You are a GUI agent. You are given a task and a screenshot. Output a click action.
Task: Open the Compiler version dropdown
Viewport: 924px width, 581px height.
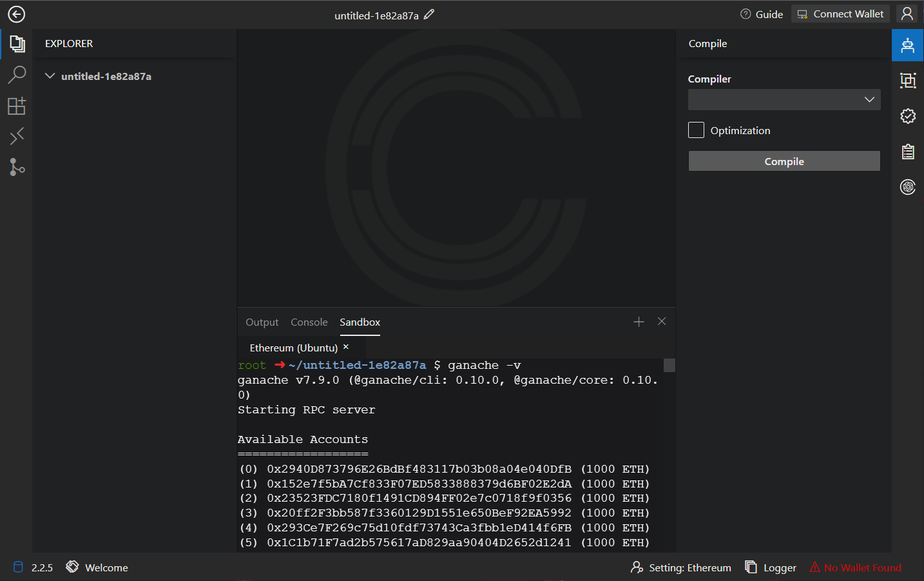click(784, 100)
